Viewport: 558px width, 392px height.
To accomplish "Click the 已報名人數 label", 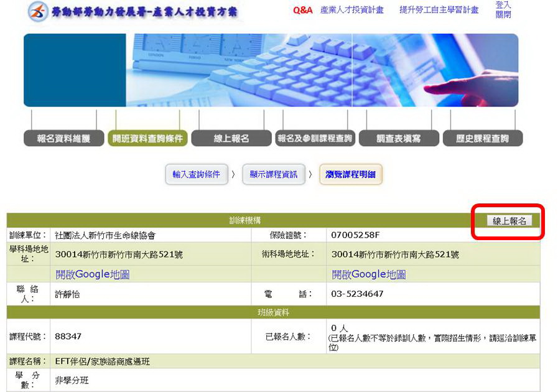I will (289, 336).
